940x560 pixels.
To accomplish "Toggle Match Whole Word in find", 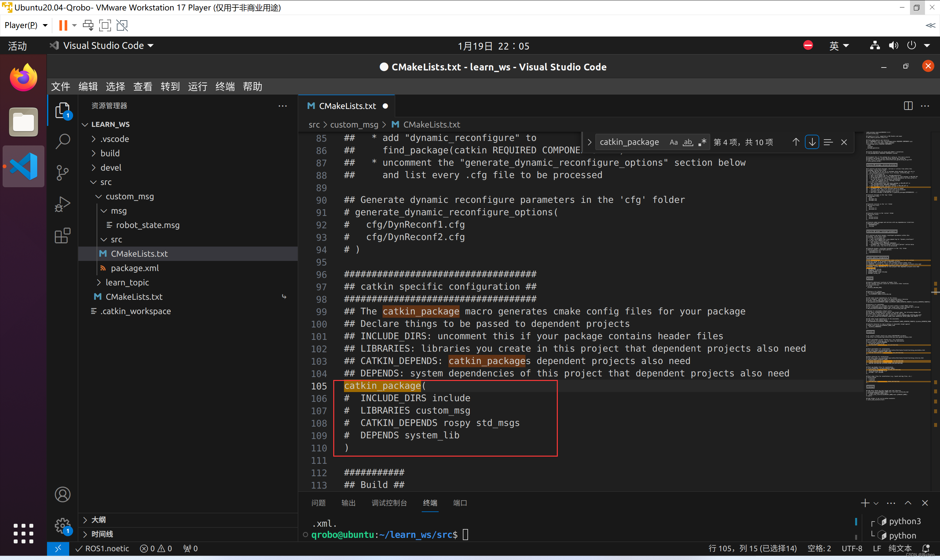I will [x=688, y=142].
